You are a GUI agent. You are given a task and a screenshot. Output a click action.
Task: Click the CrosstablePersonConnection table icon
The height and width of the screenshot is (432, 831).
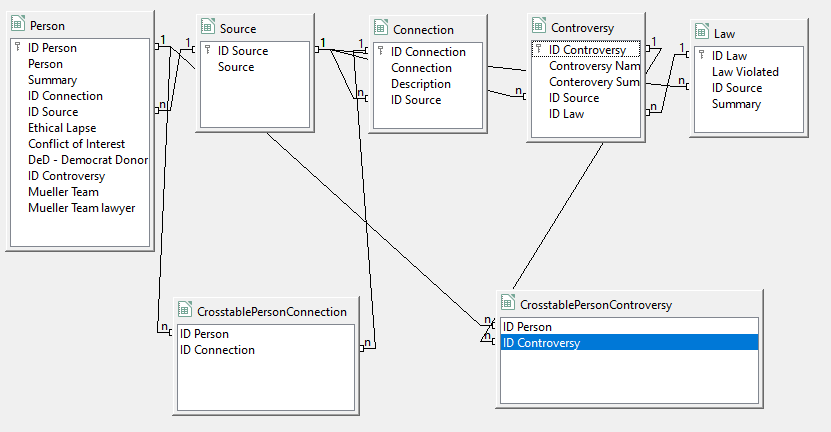pyautogui.click(x=184, y=310)
